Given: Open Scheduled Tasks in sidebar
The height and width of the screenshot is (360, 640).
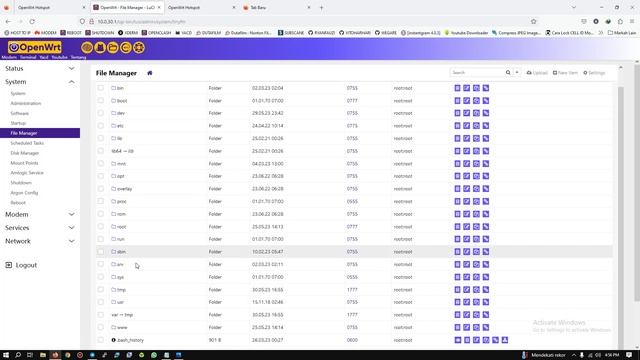Looking at the screenshot, I should pyautogui.click(x=27, y=143).
